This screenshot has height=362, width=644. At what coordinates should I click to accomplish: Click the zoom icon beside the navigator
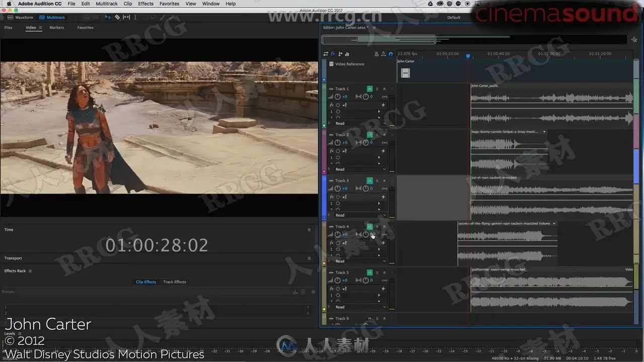tap(634, 39)
